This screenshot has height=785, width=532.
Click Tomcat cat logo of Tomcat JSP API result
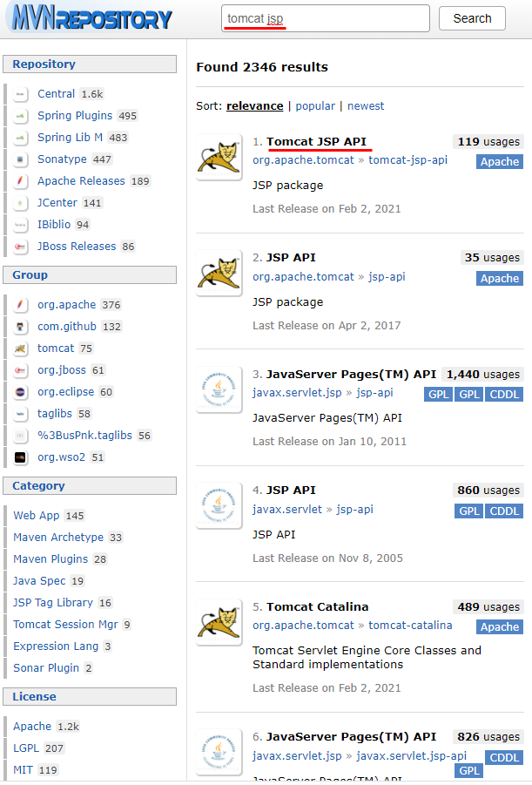tap(219, 157)
